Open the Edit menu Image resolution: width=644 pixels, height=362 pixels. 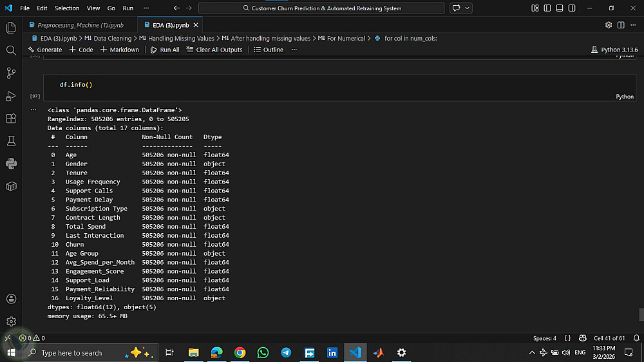coord(42,8)
